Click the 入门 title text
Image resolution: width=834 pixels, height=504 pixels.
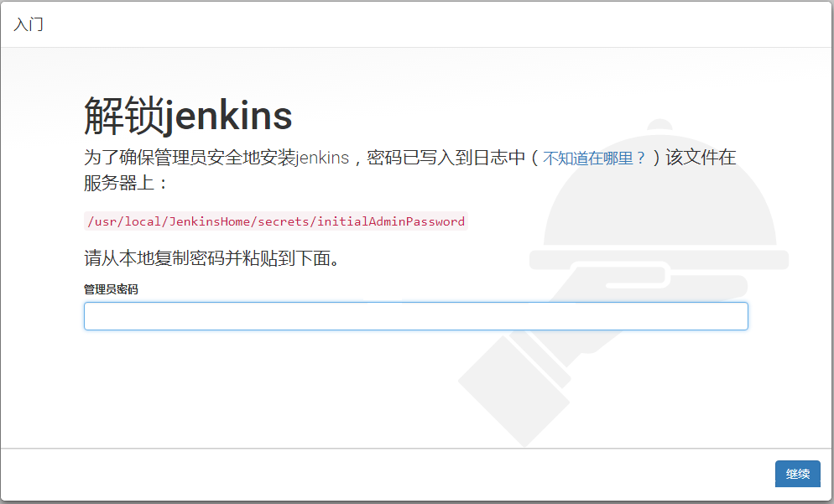pyautogui.click(x=29, y=24)
